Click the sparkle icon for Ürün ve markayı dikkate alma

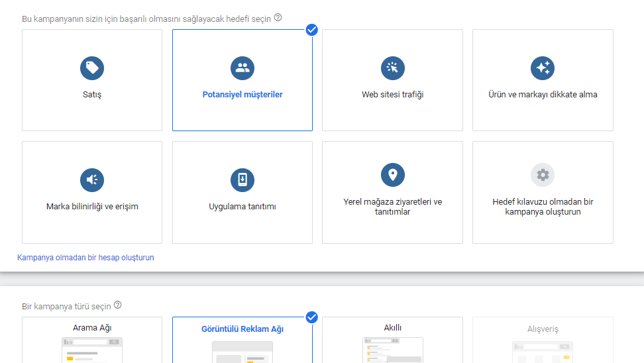543,68
